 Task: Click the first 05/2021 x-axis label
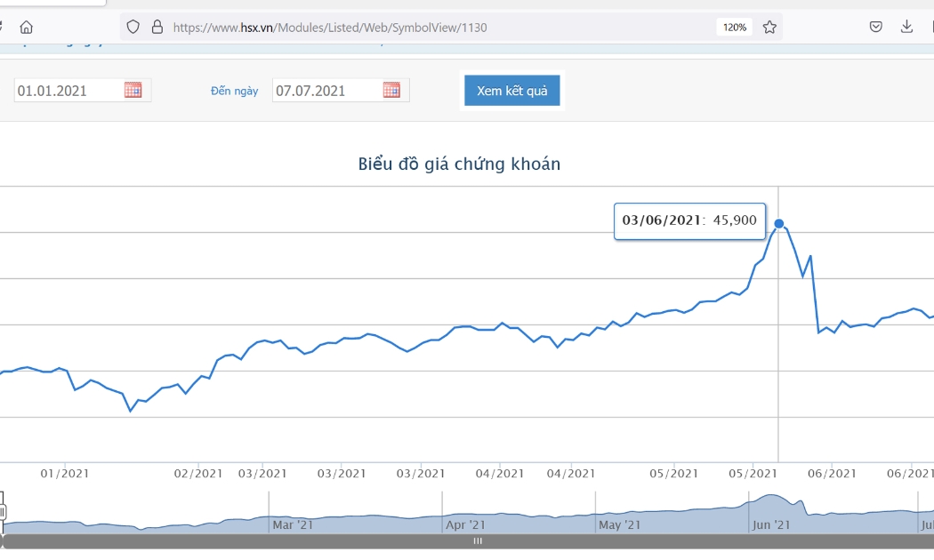coord(673,474)
